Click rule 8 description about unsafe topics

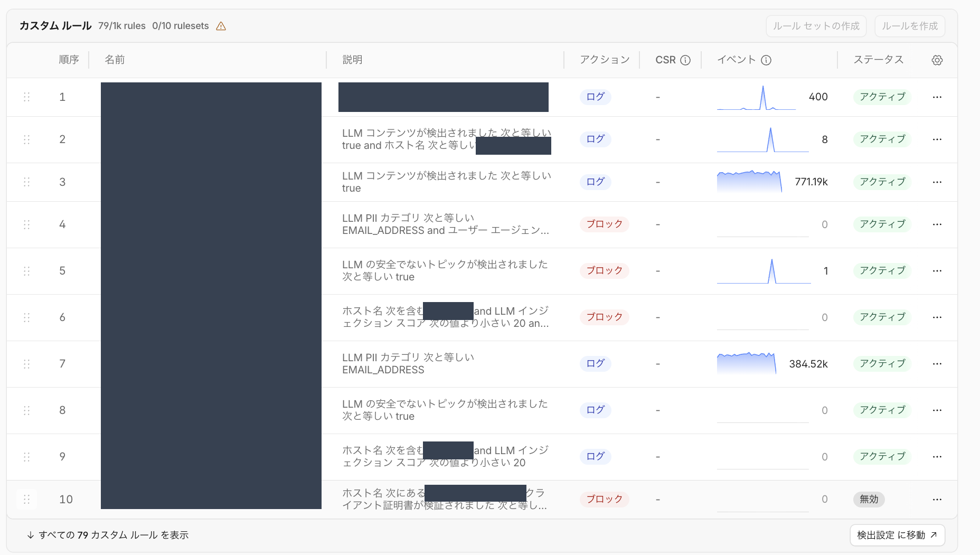point(445,410)
